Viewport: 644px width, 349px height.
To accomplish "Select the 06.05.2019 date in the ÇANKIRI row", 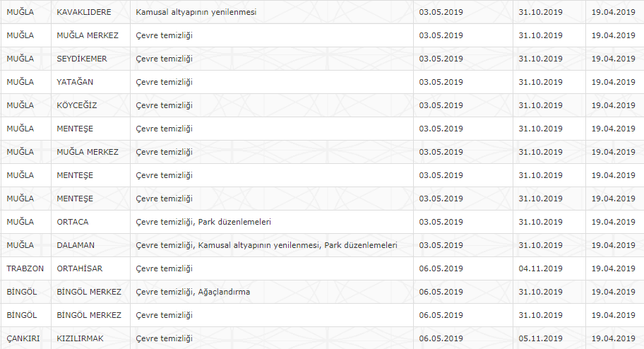I will (441, 338).
